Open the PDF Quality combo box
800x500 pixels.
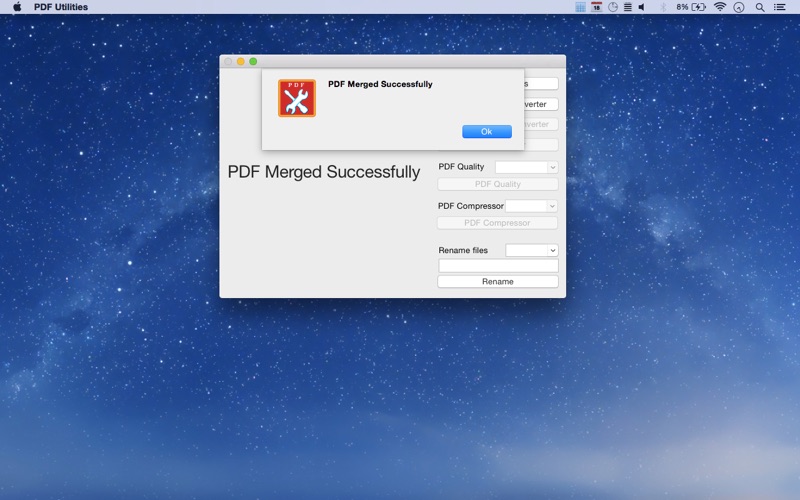[x=527, y=167]
